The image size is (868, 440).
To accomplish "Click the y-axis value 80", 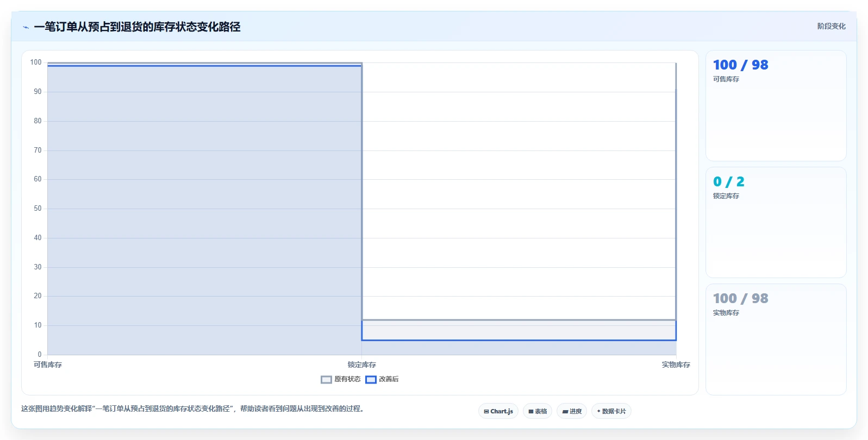I will (38, 121).
